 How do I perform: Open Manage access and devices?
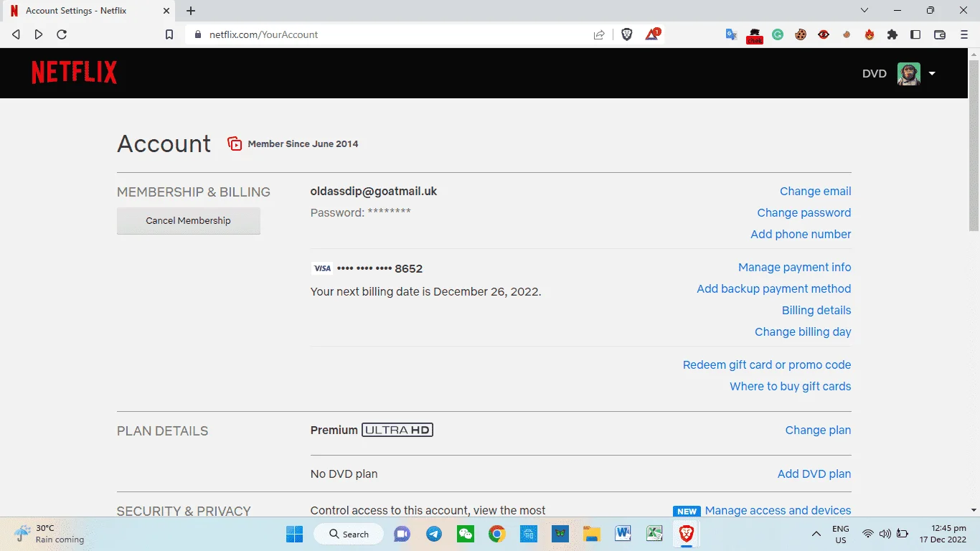(778, 510)
